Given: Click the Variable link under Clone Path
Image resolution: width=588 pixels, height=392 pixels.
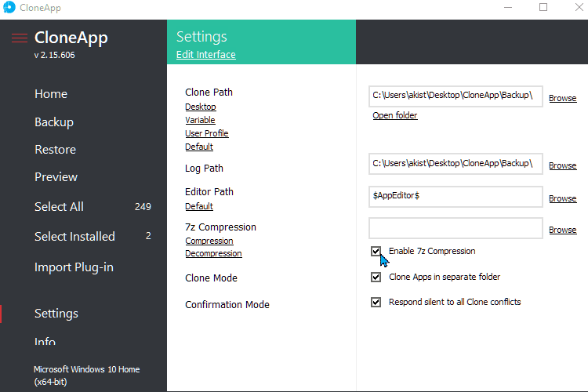Looking at the screenshot, I should [200, 120].
